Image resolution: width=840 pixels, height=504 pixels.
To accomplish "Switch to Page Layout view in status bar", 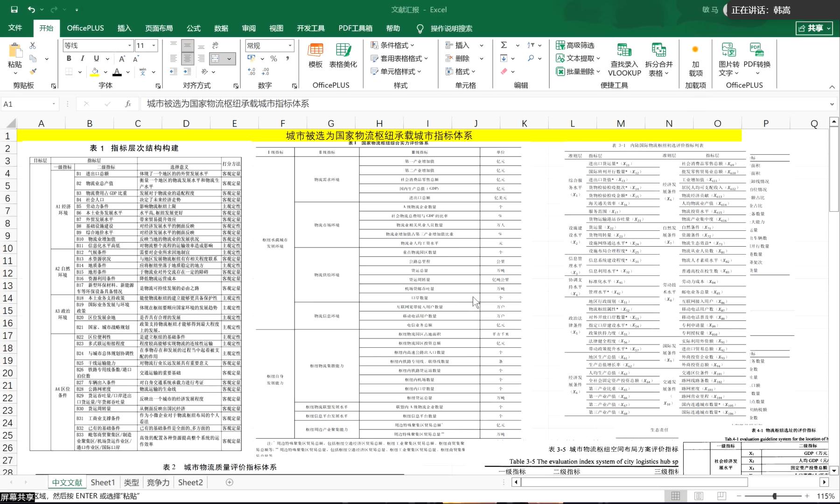I will [x=699, y=496].
